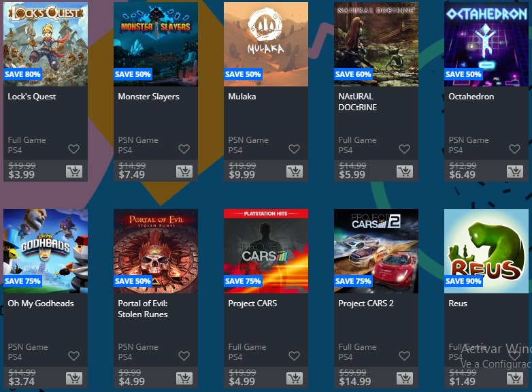The image size is (532, 392).
Task: Toggle wishlist heart for Lock's Quest
Action: pyautogui.click(x=73, y=149)
